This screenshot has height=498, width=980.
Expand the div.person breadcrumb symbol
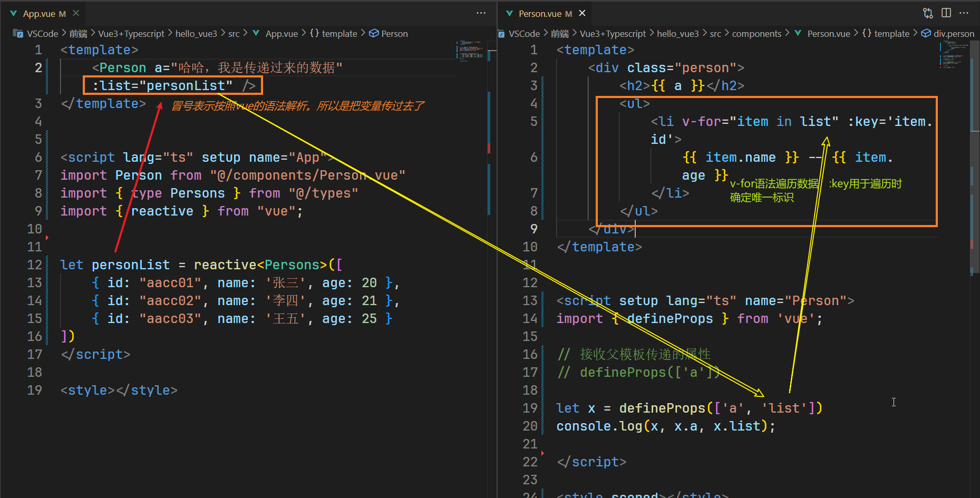point(953,34)
